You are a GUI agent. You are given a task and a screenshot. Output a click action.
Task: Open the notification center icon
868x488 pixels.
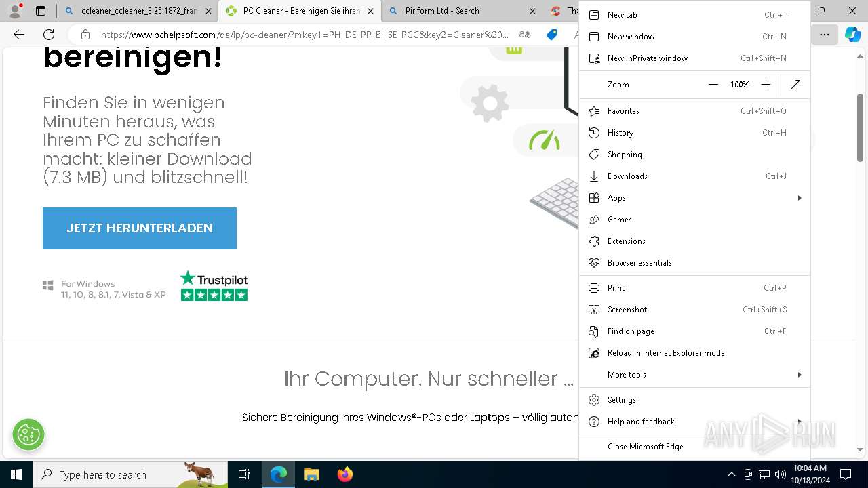point(846,474)
